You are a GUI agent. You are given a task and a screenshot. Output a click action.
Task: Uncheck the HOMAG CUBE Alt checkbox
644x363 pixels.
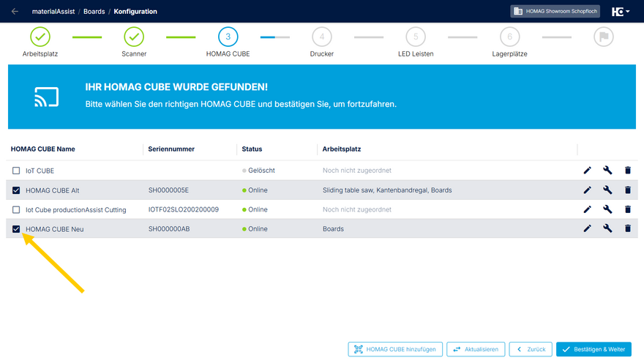[x=16, y=190]
